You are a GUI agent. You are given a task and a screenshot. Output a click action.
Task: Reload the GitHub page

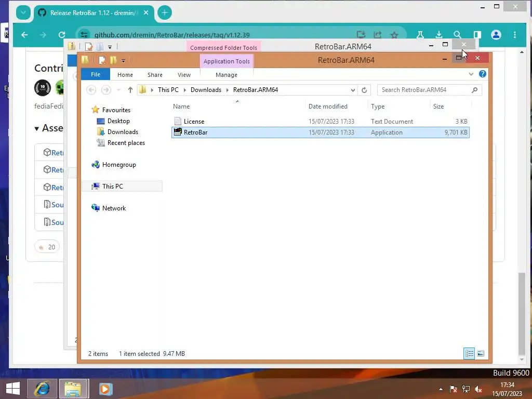[62, 35]
